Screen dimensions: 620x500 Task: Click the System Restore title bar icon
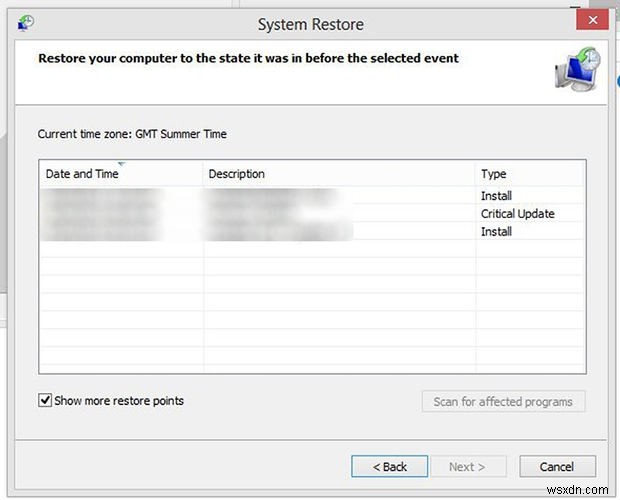26,23
